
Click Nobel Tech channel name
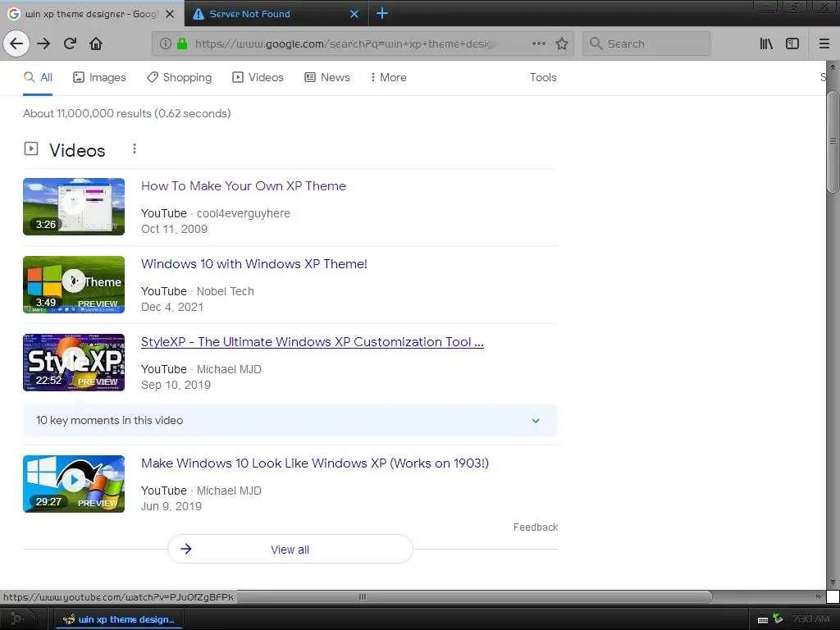click(x=225, y=291)
